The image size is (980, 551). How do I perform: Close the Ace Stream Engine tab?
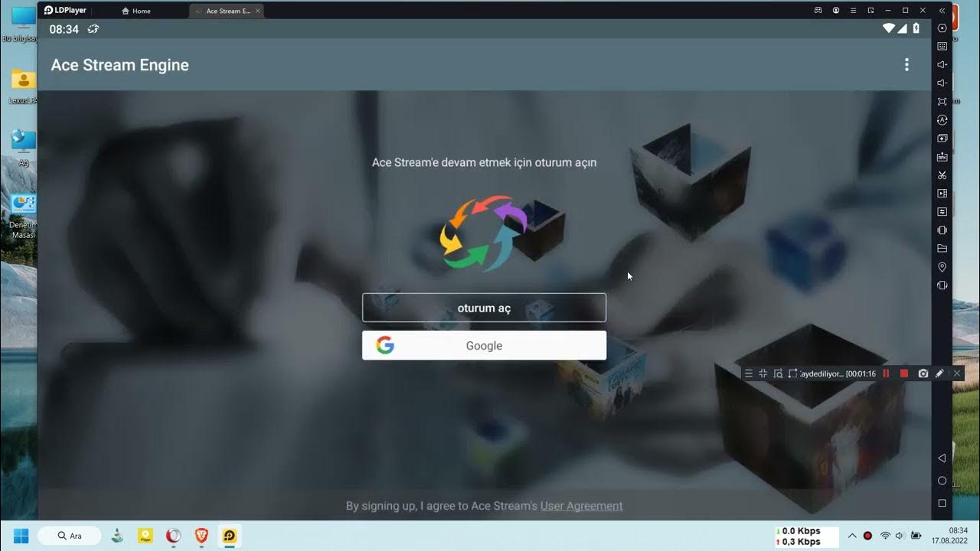(258, 11)
